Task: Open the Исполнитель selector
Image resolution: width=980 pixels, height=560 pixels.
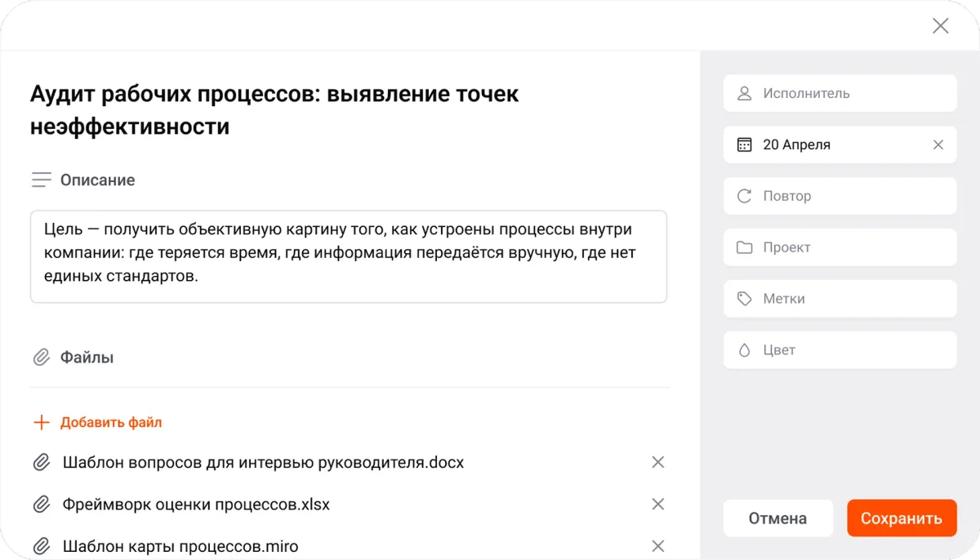Action: tap(840, 93)
